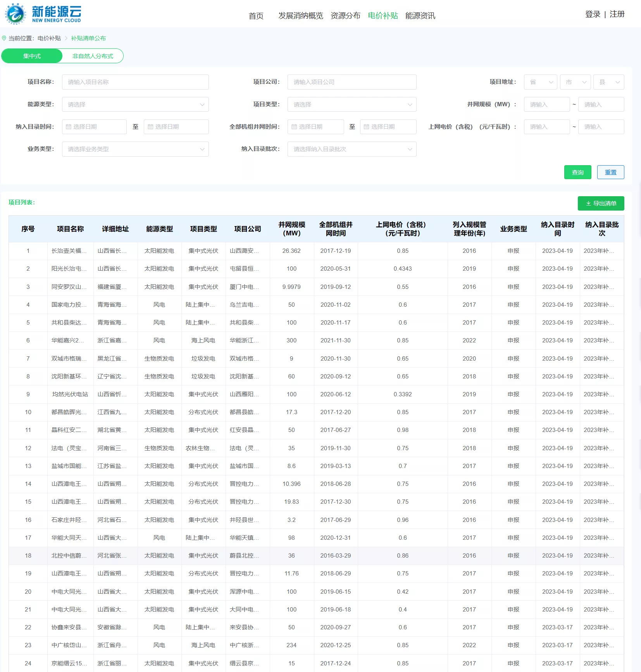Click calendar icon in 纳入目录时间 end date
This screenshot has width=641, height=672.
pyautogui.click(x=150, y=127)
